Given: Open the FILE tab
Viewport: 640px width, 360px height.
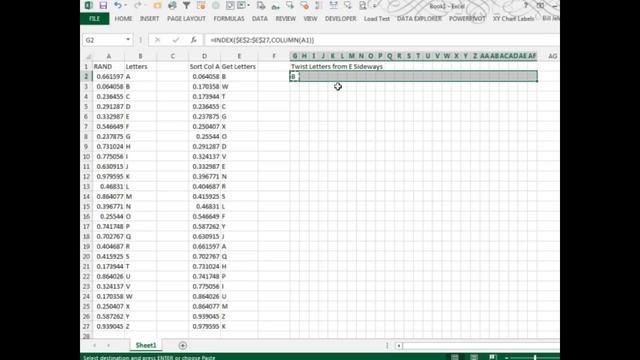Looking at the screenshot, I should click(x=95, y=19).
